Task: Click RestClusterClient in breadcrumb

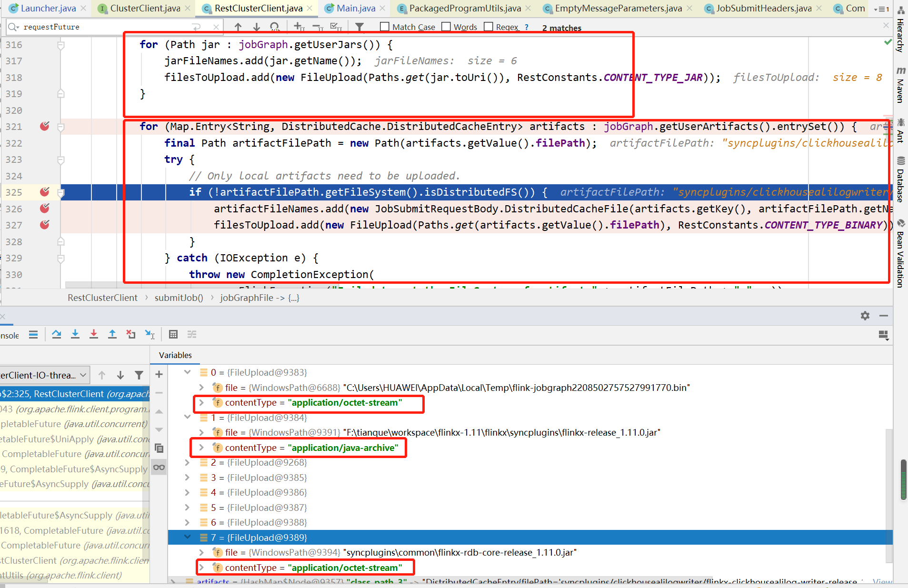Action: pyautogui.click(x=102, y=298)
